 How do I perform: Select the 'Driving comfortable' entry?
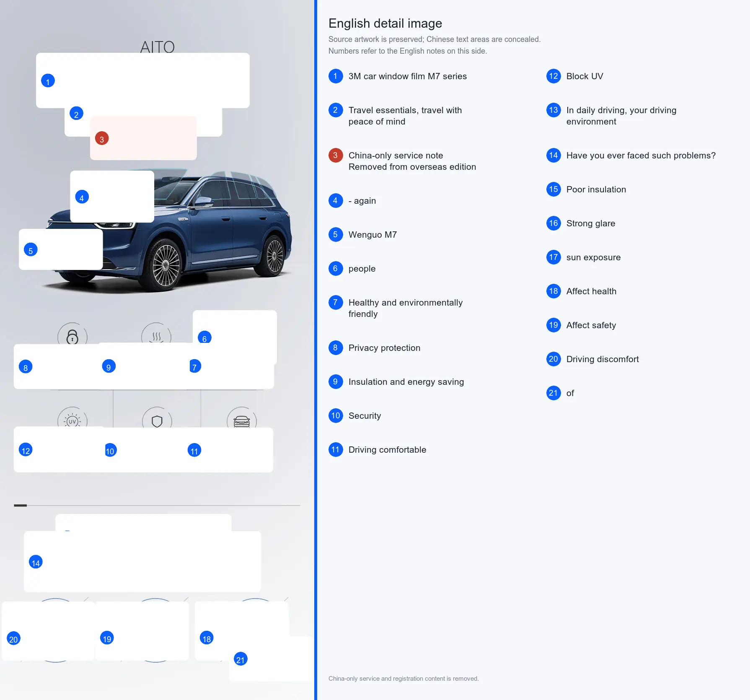(387, 450)
